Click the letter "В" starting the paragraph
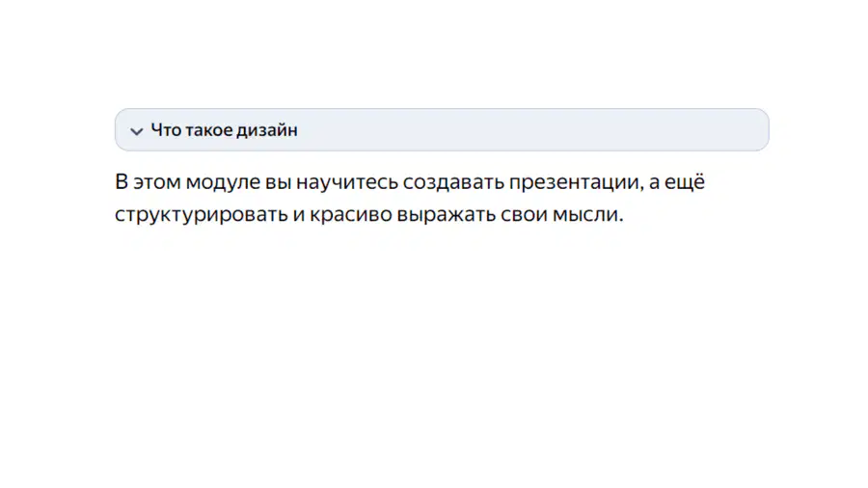 click(x=122, y=182)
